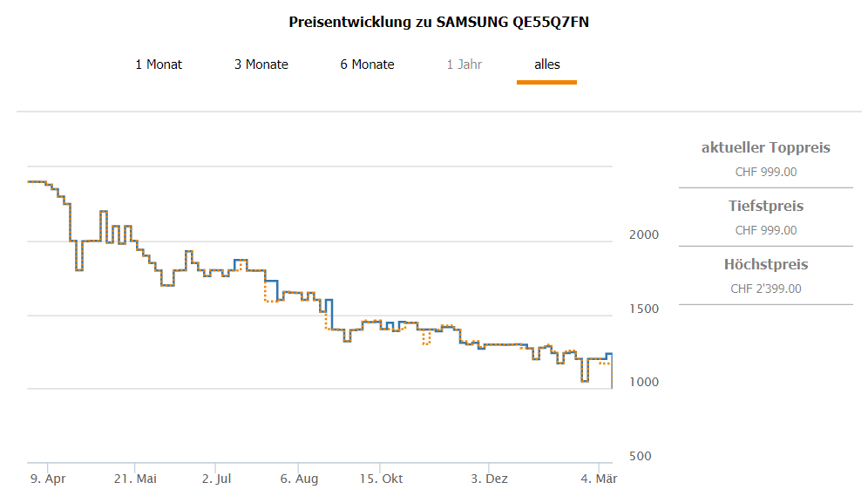Image resolution: width=868 pixels, height=503 pixels.
Task: Click the 9. Apr date label
Action: 48,479
